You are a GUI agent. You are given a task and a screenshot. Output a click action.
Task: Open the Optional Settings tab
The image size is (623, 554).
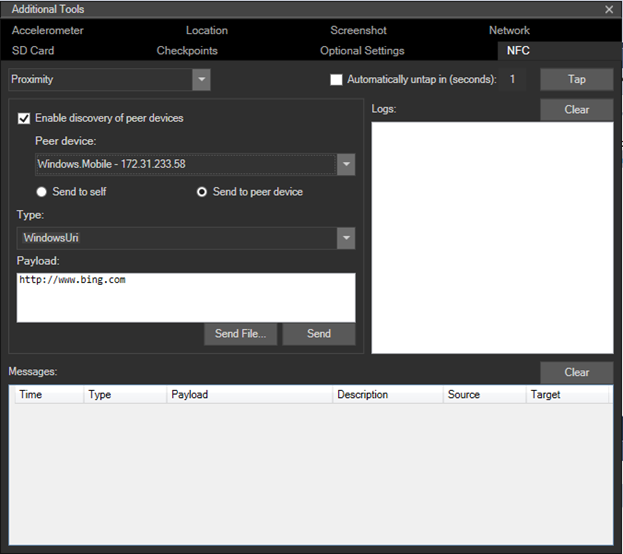point(362,50)
